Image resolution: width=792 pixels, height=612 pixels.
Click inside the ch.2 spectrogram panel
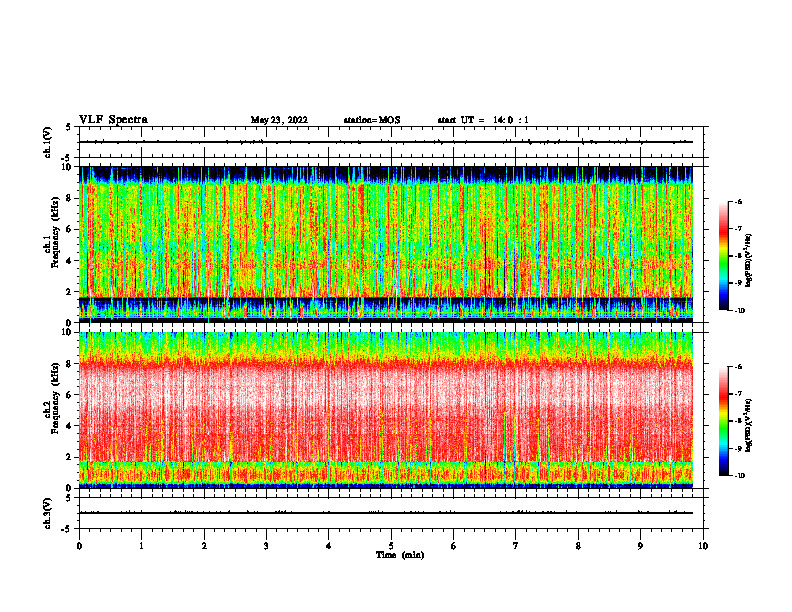pos(386,410)
